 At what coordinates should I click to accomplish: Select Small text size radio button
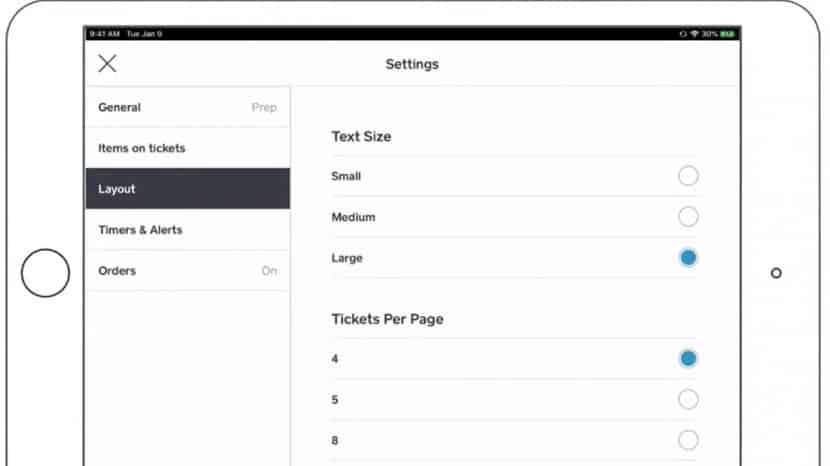click(x=688, y=176)
